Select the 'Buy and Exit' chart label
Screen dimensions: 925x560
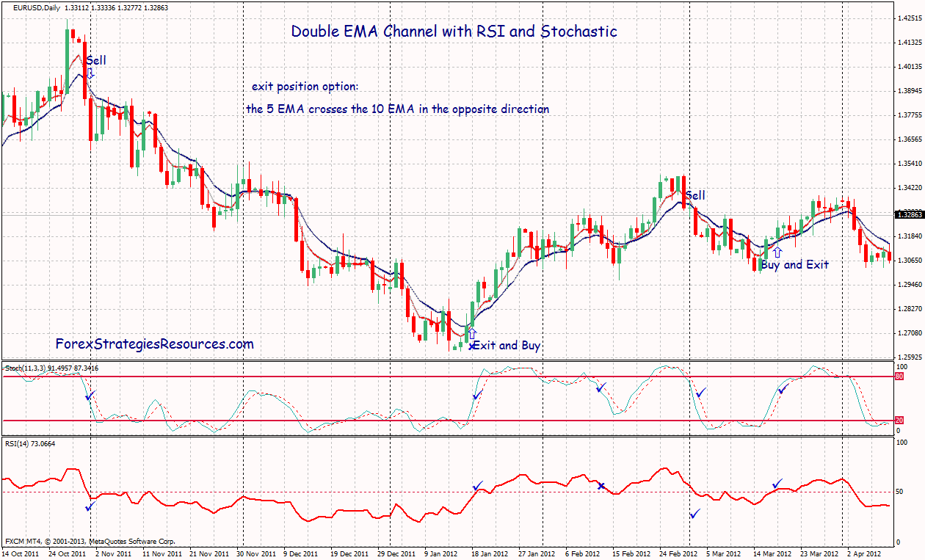795,264
